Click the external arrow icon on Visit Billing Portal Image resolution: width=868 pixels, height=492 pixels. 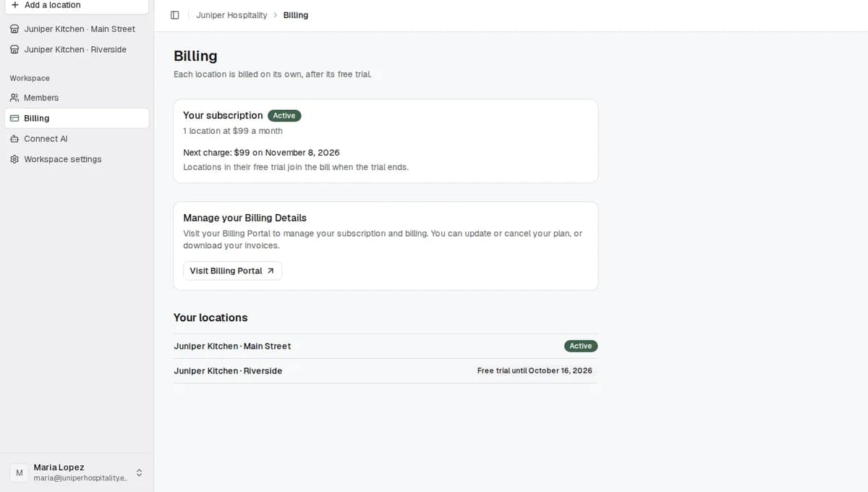(271, 271)
